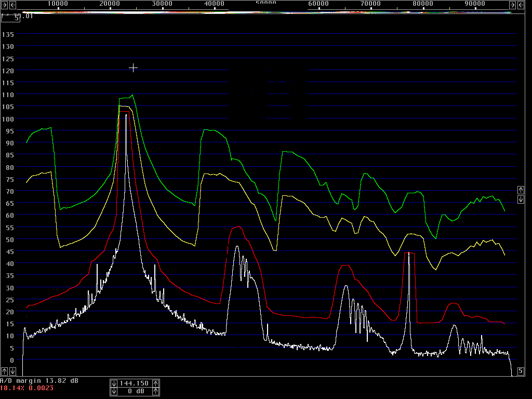Click the down-arrow button on the right edge
Image resolution: width=532 pixels, height=399 pixels.
pyautogui.click(x=521, y=199)
